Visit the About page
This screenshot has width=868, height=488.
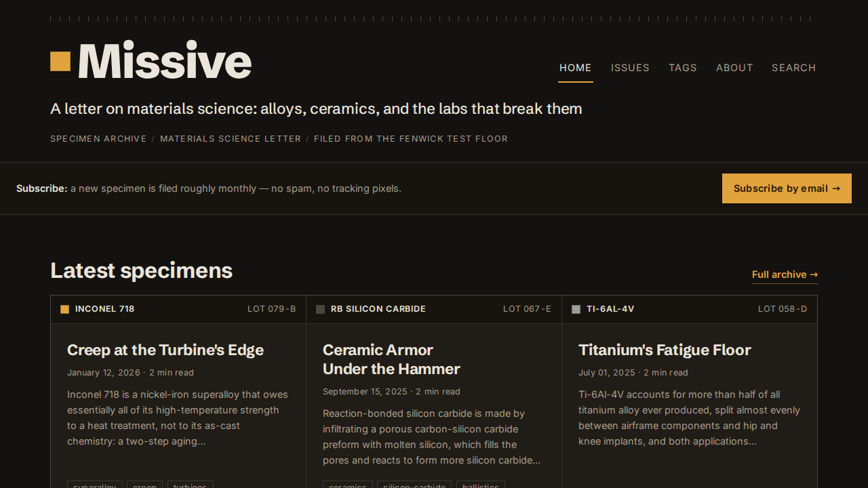(734, 68)
